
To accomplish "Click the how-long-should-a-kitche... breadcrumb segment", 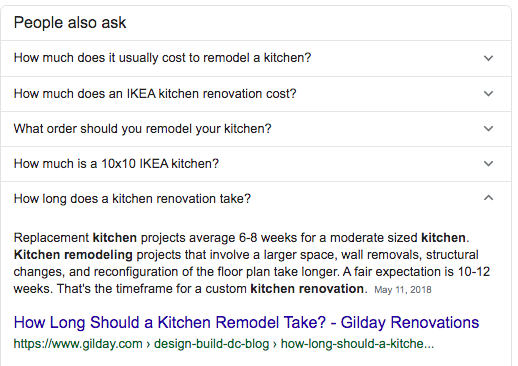I will [357, 344].
